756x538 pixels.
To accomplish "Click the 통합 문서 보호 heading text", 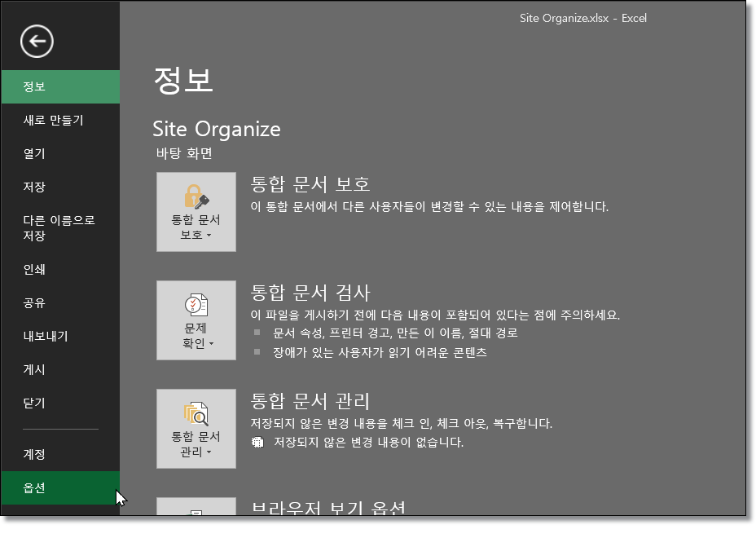I will click(310, 184).
